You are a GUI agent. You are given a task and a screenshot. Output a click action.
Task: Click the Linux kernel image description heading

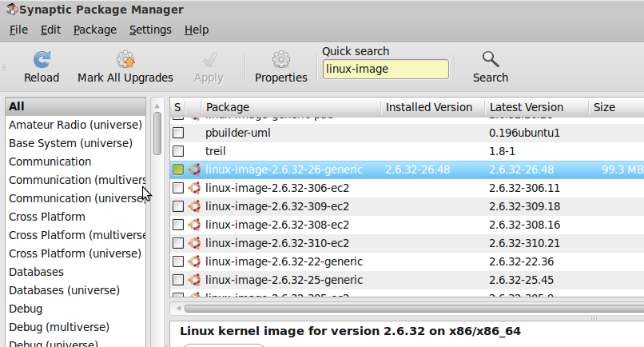(x=350, y=331)
